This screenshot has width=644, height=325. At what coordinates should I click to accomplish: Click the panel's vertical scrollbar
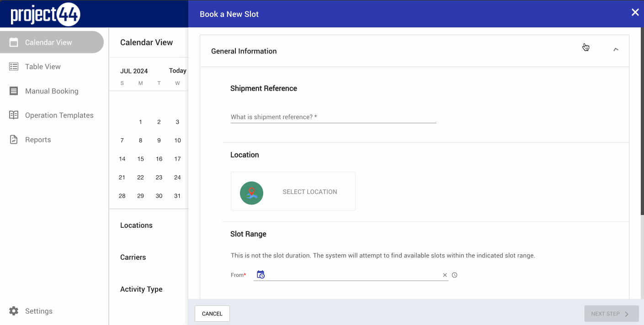pyautogui.click(x=642, y=121)
